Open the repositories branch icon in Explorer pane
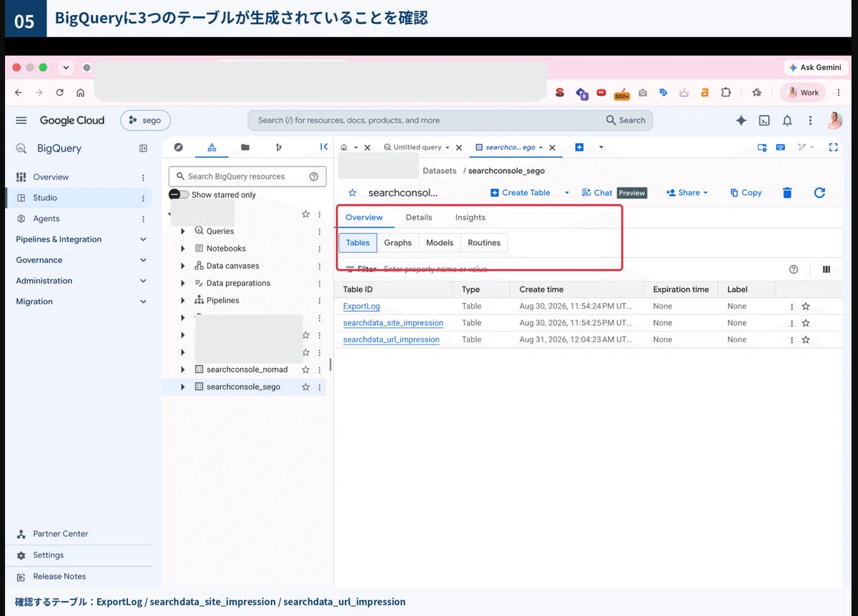The image size is (858, 616). tap(279, 147)
